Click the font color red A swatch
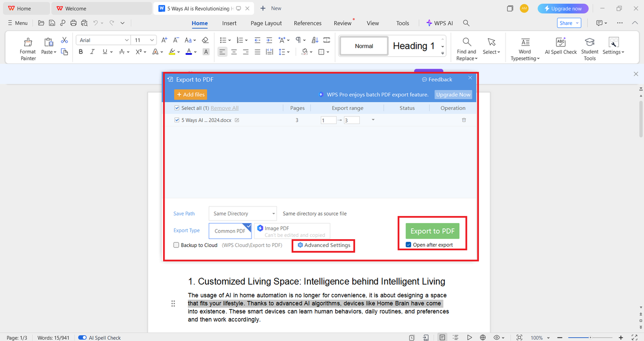This screenshot has width=644, height=341. (x=188, y=52)
